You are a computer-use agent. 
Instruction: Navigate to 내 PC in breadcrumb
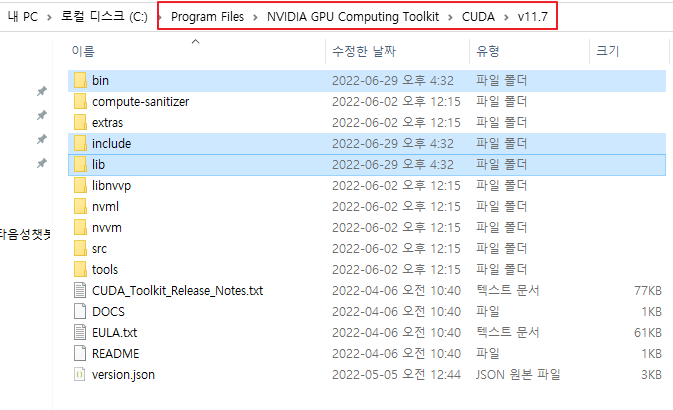[23, 17]
